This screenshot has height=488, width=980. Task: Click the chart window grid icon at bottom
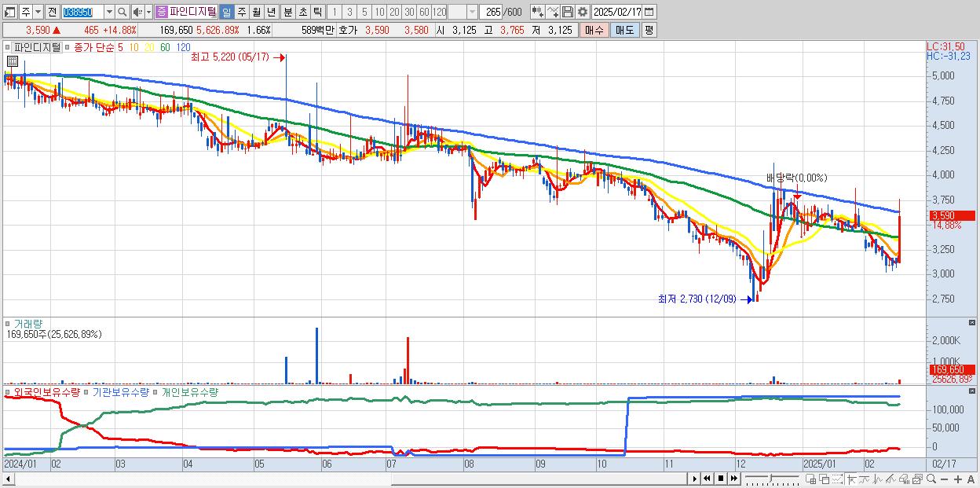tap(810, 479)
